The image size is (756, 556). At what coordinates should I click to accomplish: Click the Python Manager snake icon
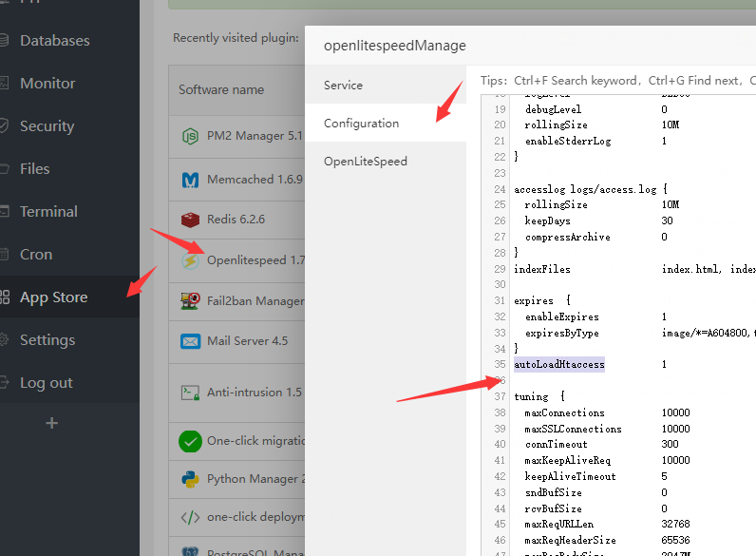point(191,480)
